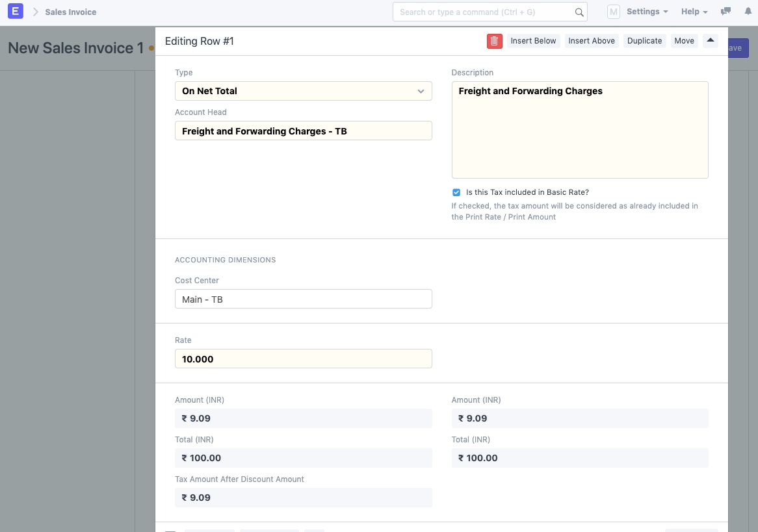Click the search magnifier icon
This screenshot has height=532, width=758.
(x=579, y=12)
